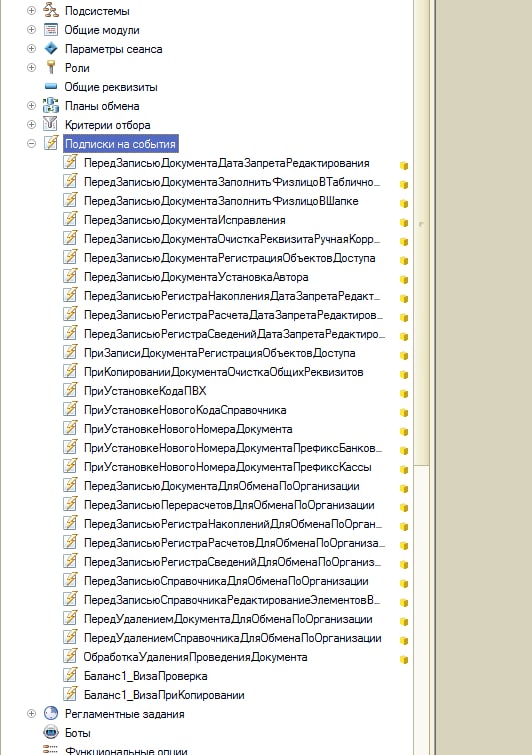The image size is (532, 755).
Task: Click yellow cube next to ПередУдалениемСправочникаДляОбменаПоОрганизации
Action: click(404, 641)
